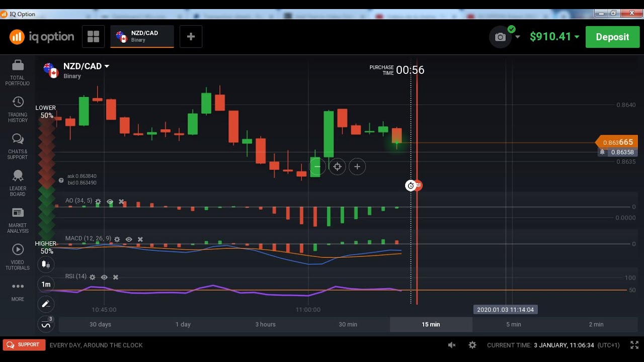This screenshot has height=362, width=644.
Task: Open the multi-chart grid layout button
Action: click(93, 37)
